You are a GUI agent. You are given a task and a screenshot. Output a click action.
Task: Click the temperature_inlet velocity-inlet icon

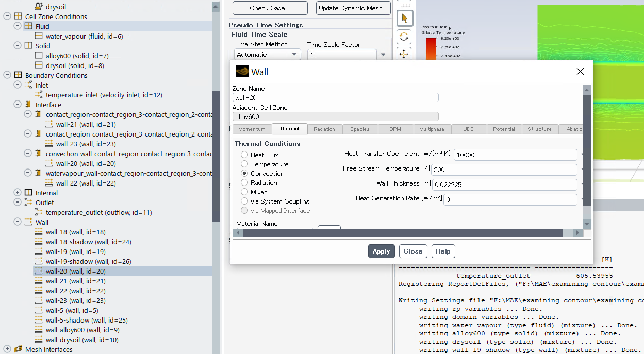click(x=39, y=95)
